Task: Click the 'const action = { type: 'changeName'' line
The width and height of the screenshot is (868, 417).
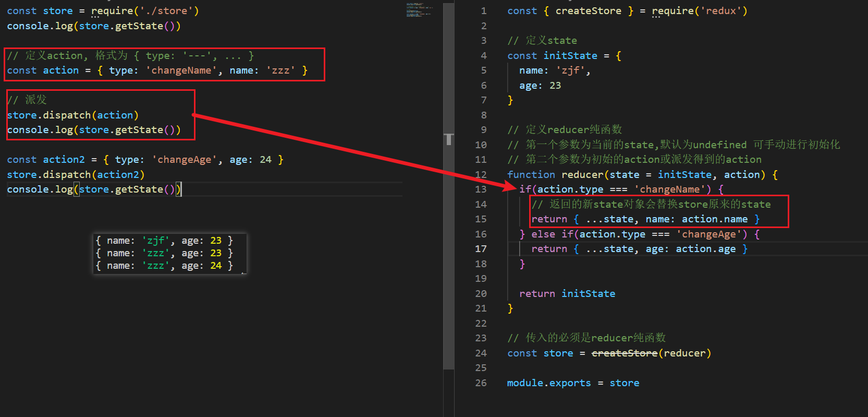Action: (157, 70)
